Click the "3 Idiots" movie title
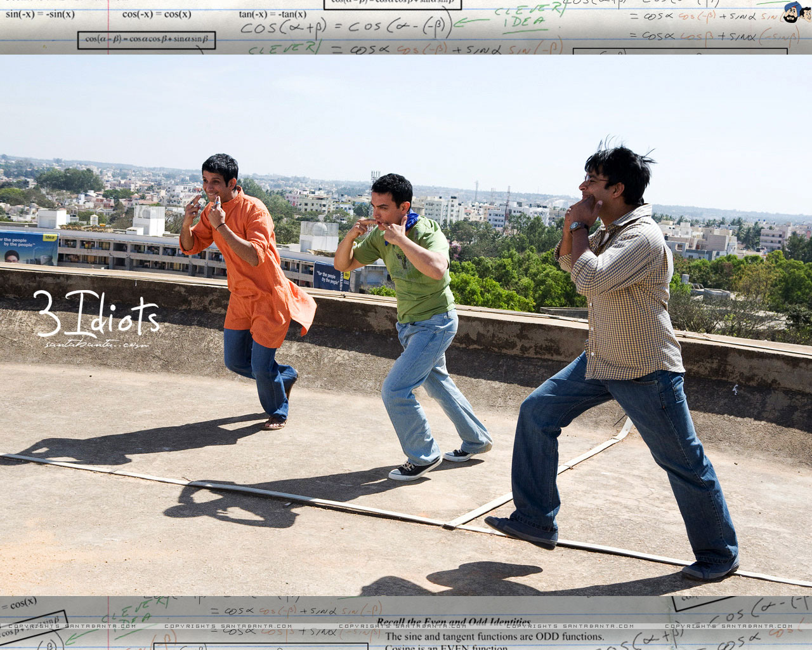Image resolution: width=812 pixels, height=650 pixels. pyautogui.click(x=96, y=314)
